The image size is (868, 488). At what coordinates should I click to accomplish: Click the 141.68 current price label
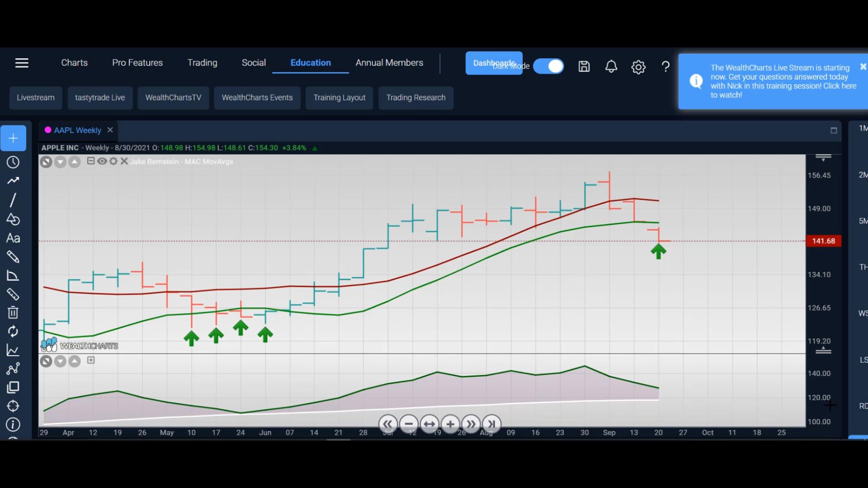[x=823, y=241]
